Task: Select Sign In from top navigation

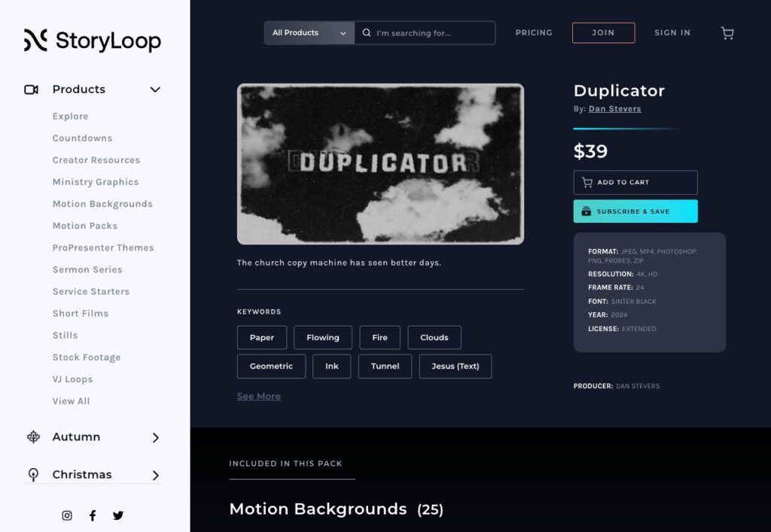Action: [672, 33]
